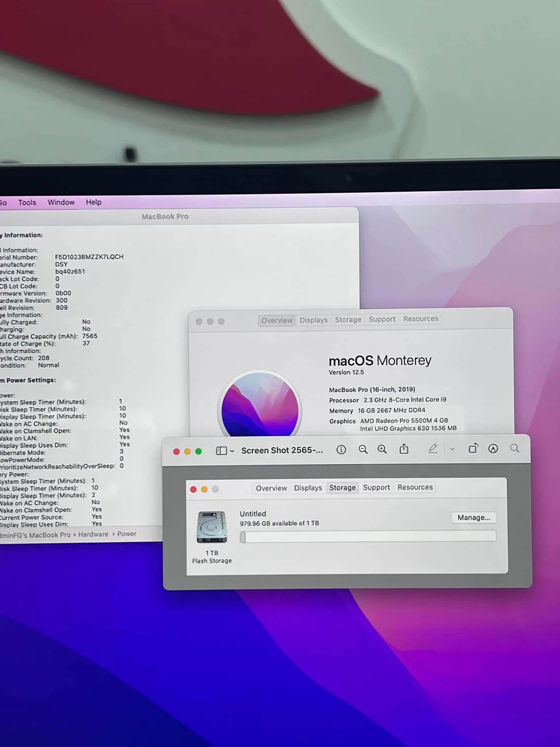The image size is (560, 747).
Task: Open the inspector info icon in Preview
Action: point(341,449)
